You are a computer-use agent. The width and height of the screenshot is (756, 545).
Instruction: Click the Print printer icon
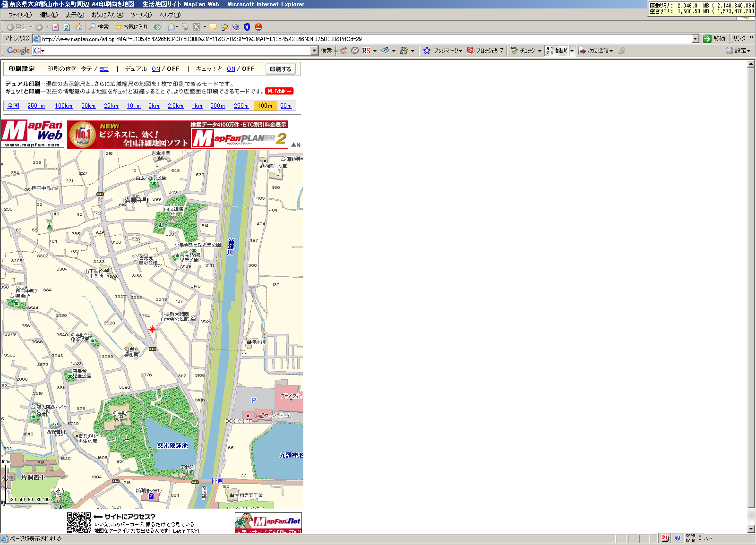click(x=185, y=27)
